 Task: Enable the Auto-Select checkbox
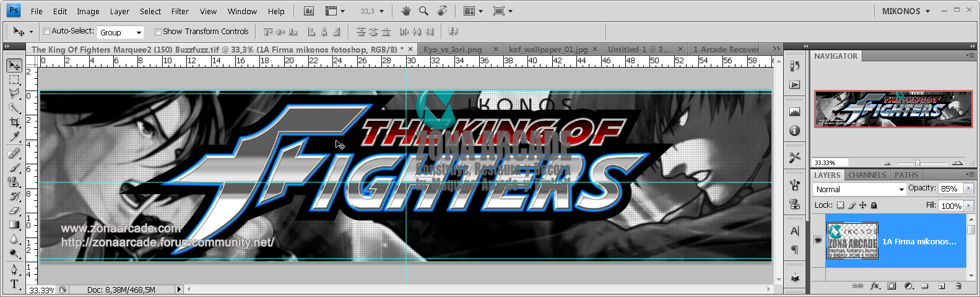click(46, 32)
